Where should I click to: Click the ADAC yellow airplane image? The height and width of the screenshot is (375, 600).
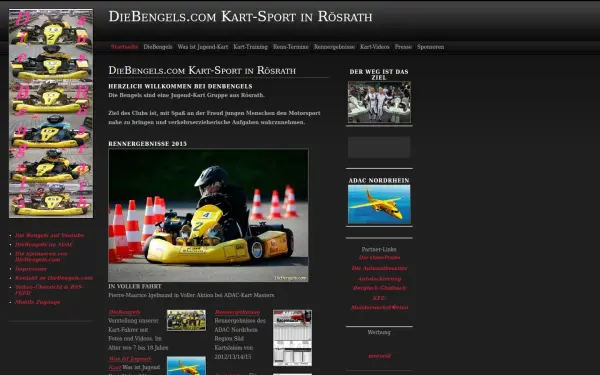point(379,204)
